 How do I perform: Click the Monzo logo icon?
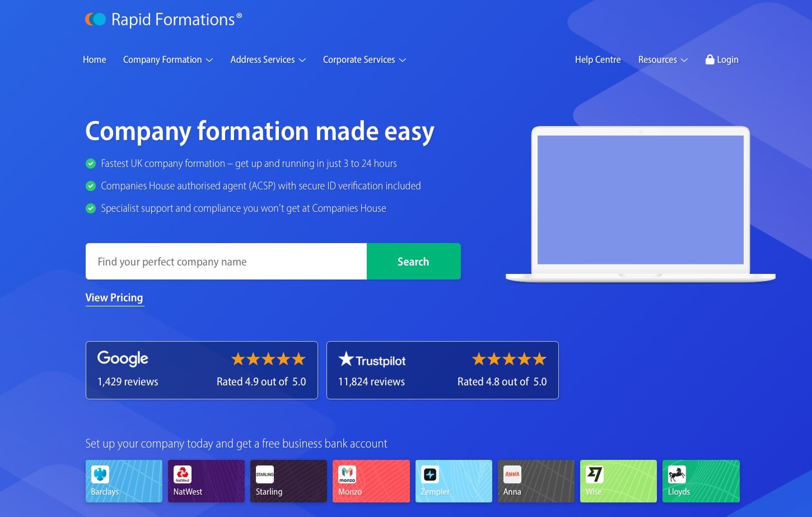tap(347, 474)
